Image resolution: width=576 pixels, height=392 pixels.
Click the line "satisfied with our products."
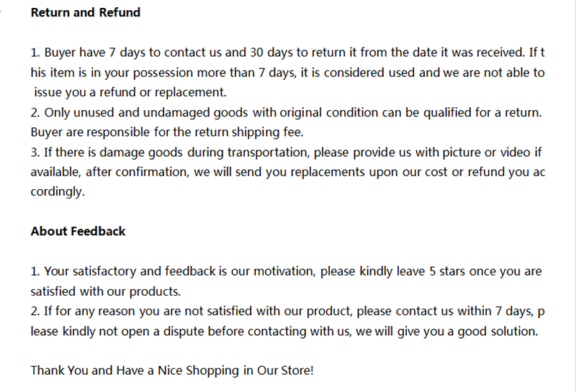pos(104,292)
